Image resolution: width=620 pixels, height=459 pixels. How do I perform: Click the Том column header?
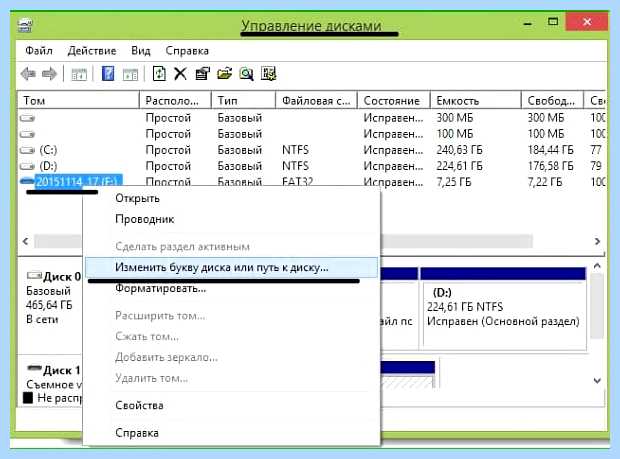point(78,101)
